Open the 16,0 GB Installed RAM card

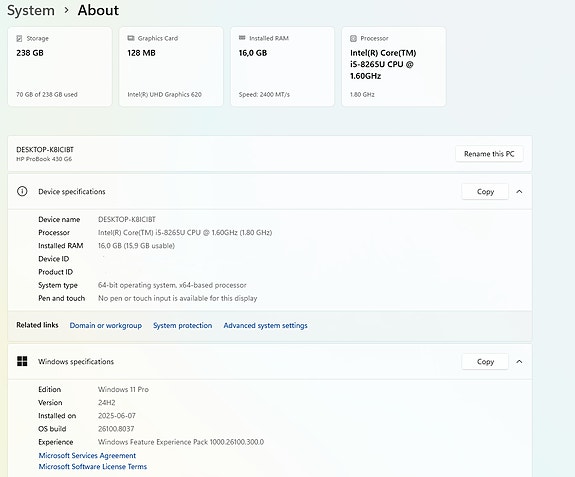coord(282,66)
